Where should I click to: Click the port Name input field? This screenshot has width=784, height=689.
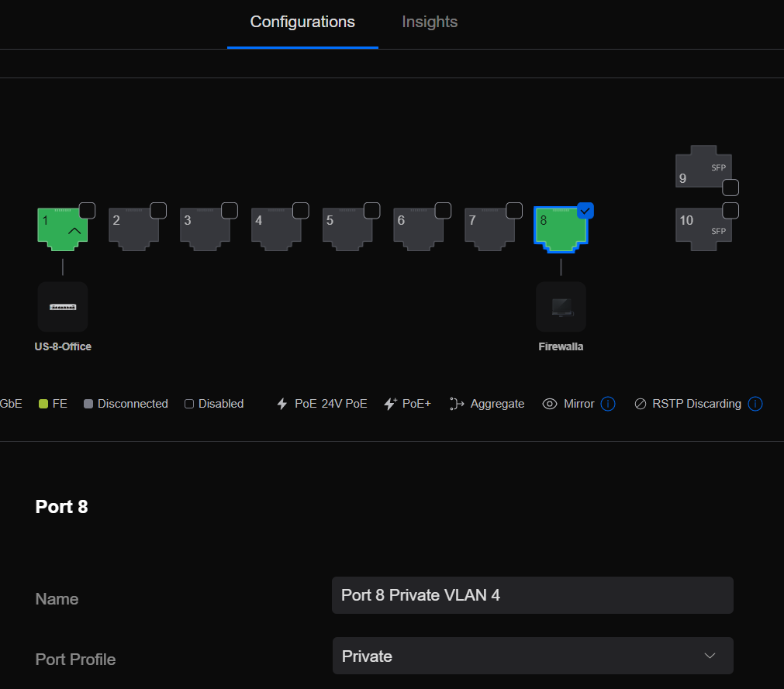pyautogui.click(x=532, y=595)
